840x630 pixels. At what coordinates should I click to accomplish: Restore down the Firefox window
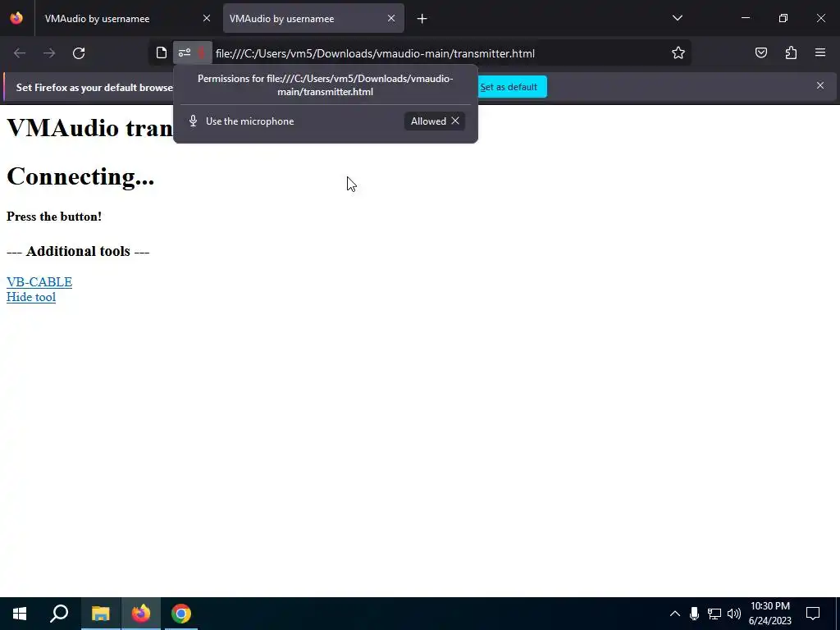[x=783, y=18]
